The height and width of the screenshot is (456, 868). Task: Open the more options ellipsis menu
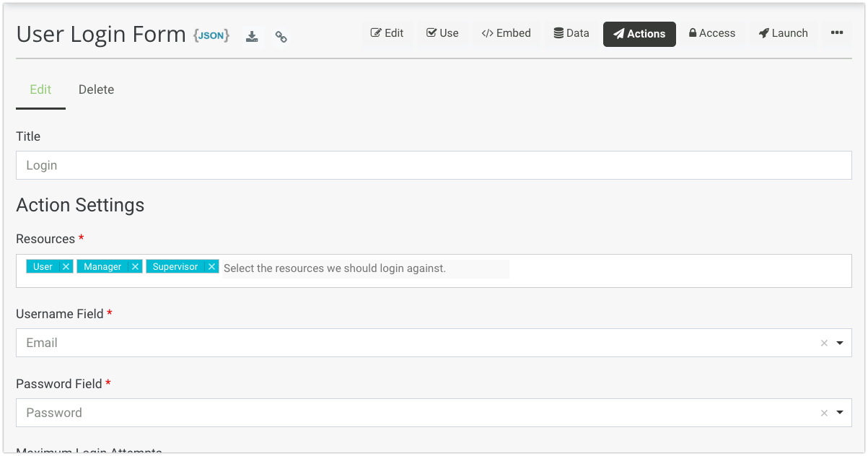point(836,33)
